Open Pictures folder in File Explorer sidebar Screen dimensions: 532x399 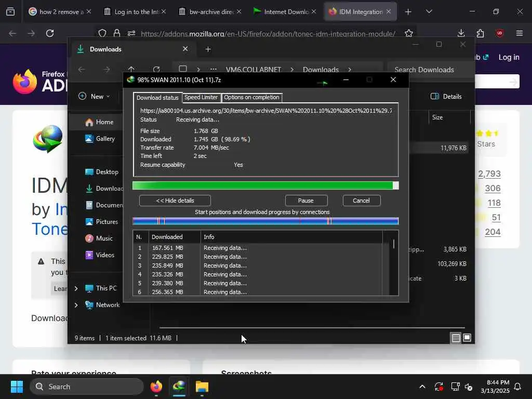(x=101, y=222)
